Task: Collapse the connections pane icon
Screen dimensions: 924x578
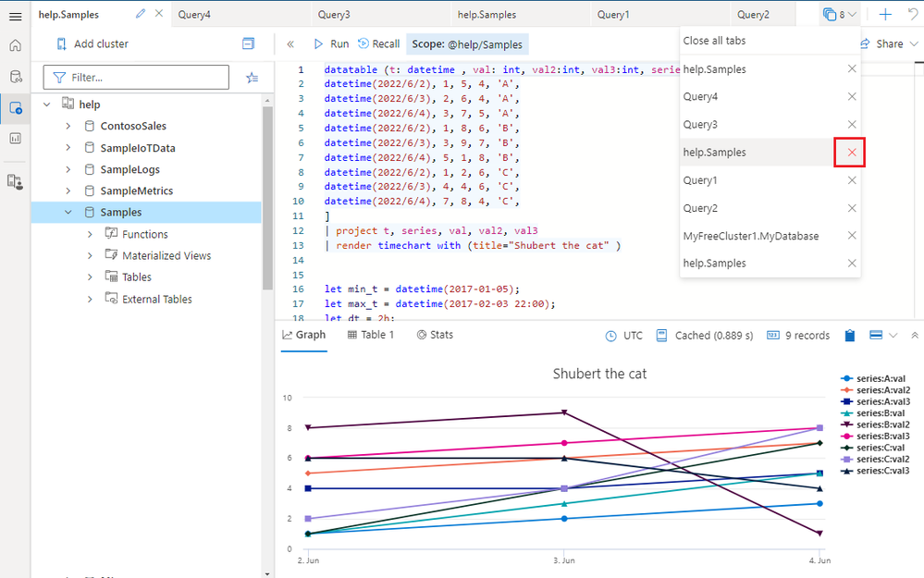Action: click(249, 43)
